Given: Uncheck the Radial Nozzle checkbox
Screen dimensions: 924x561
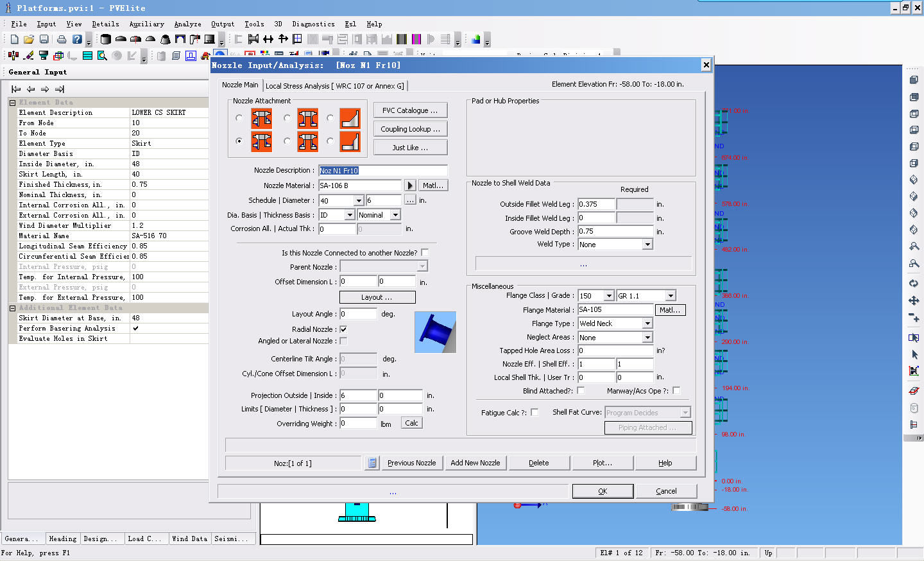Looking at the screenshot, I should pos(343,329).
